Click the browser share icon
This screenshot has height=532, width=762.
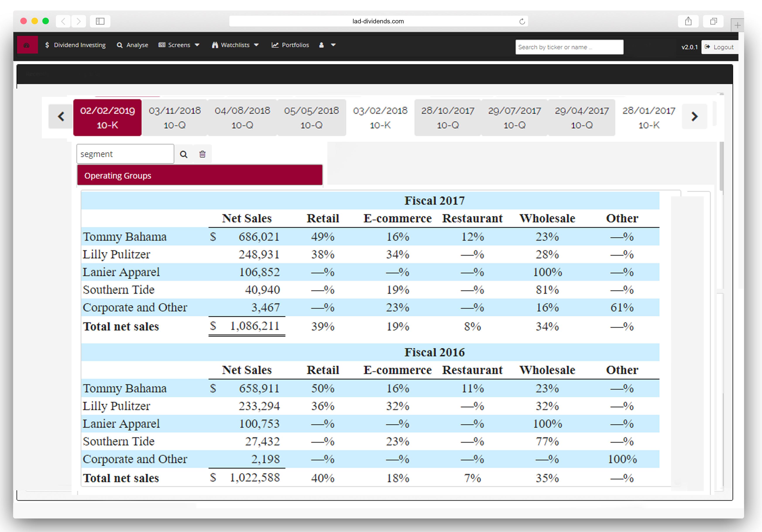coord(688,21)
